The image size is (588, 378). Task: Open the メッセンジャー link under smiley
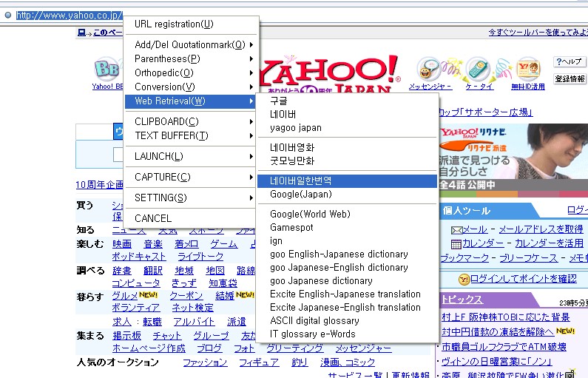tap(430, 87)
